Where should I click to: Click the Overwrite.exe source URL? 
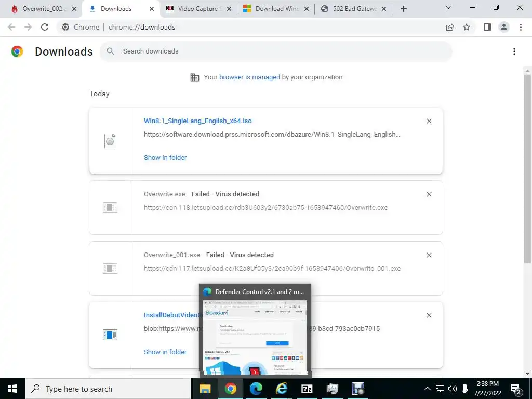point(265,208)
